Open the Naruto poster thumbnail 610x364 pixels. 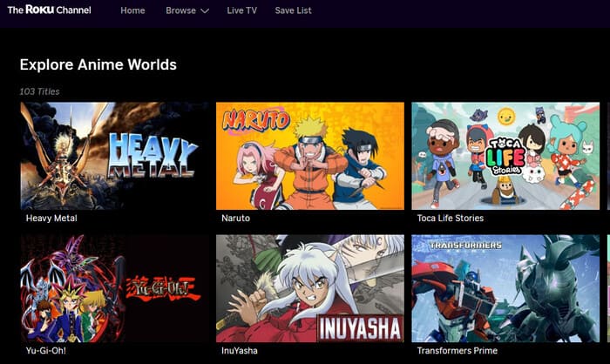(x=310, y=156)
